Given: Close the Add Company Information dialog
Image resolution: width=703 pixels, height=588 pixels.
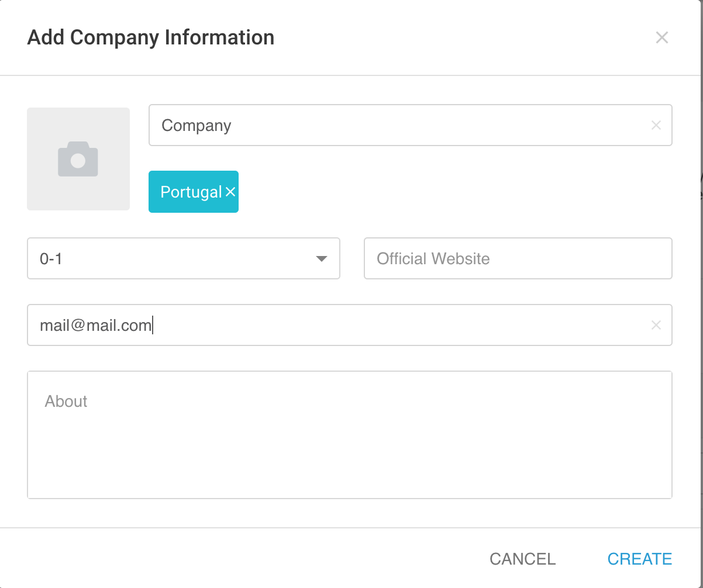Looking at the screenshot, I should [661, 38].
